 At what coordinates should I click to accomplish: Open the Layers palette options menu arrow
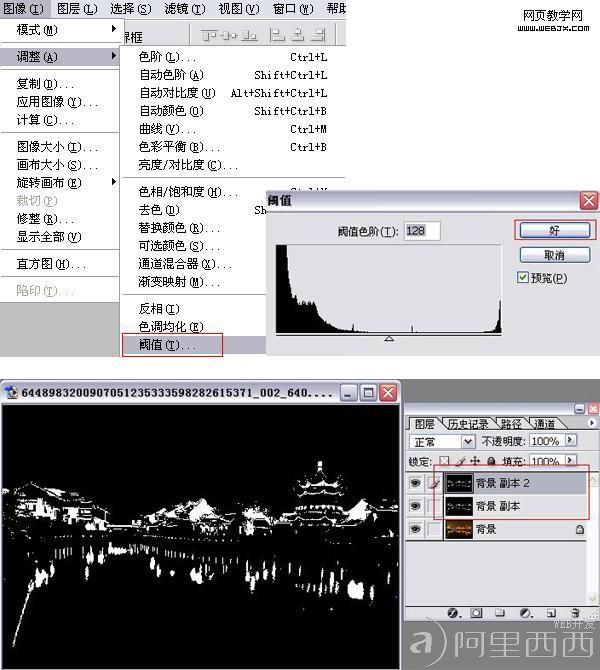(x=592, y=423)
